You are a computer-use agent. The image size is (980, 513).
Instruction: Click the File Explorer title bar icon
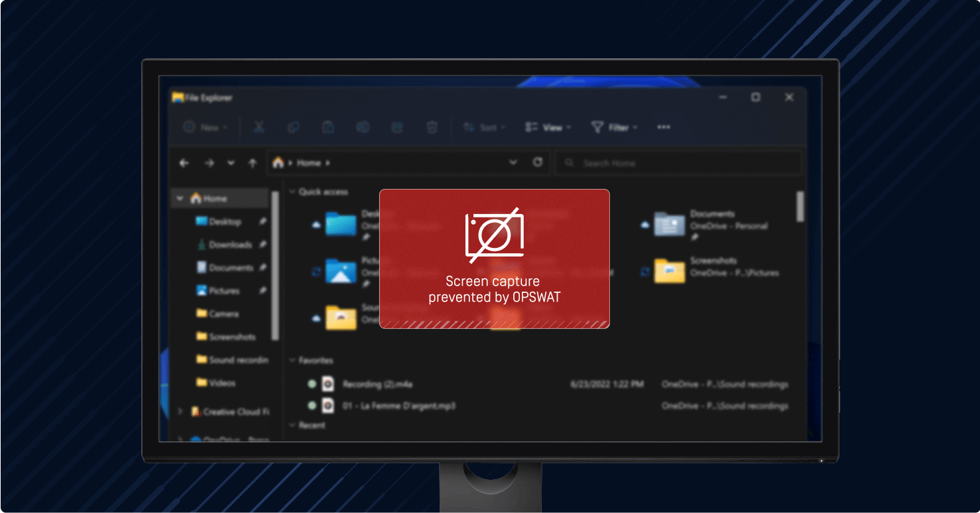pyautogui.click(x=178, y=97)
